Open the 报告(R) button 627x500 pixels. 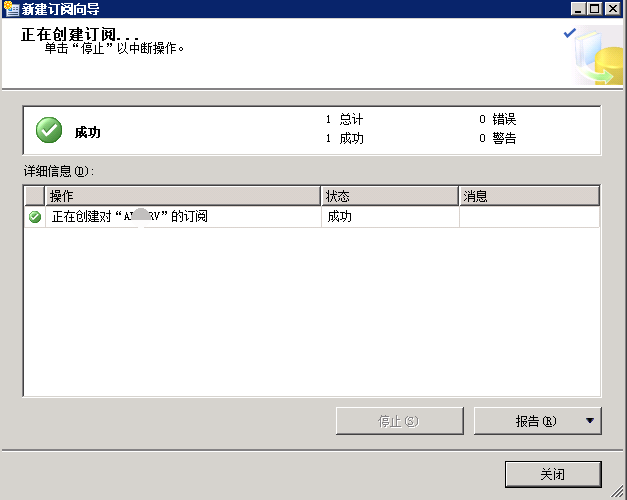click(536, 421)
